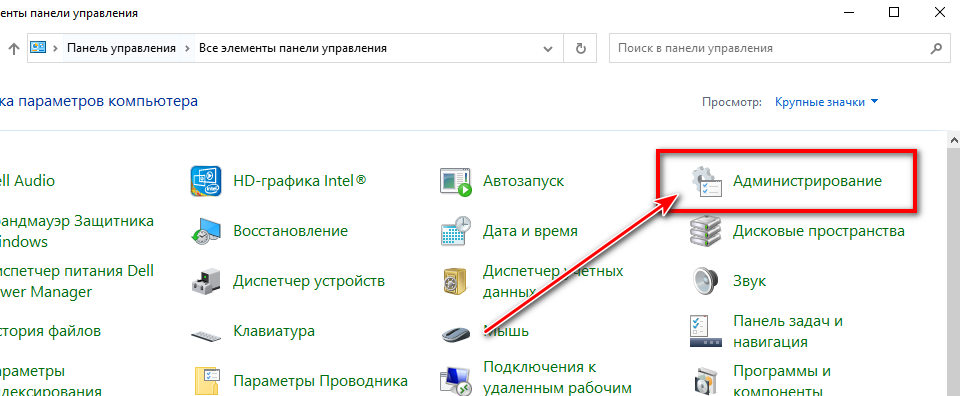Expand chevron after Панель управления breadcrumb

tap(186, 48)
